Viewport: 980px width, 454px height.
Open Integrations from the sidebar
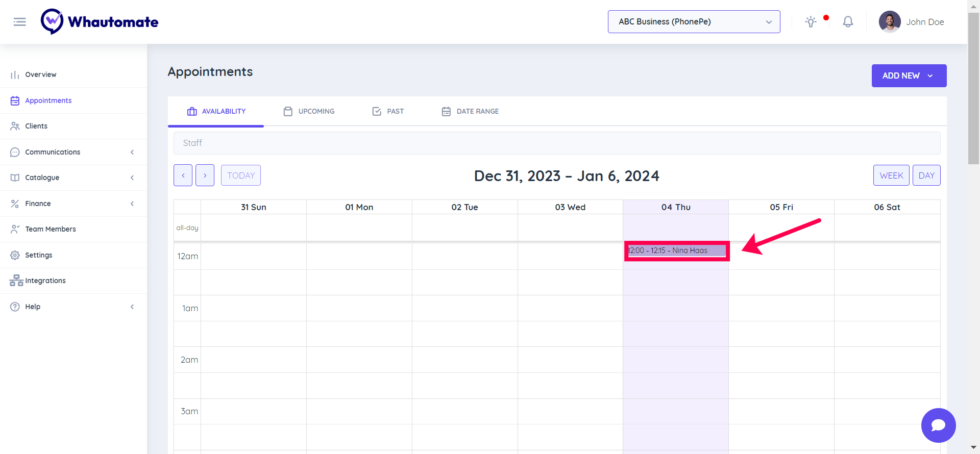tap(45, 281)
